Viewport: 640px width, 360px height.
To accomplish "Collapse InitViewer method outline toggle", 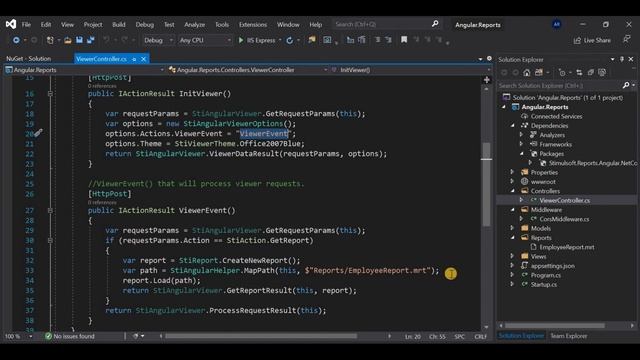I will (x=50, y=94).
